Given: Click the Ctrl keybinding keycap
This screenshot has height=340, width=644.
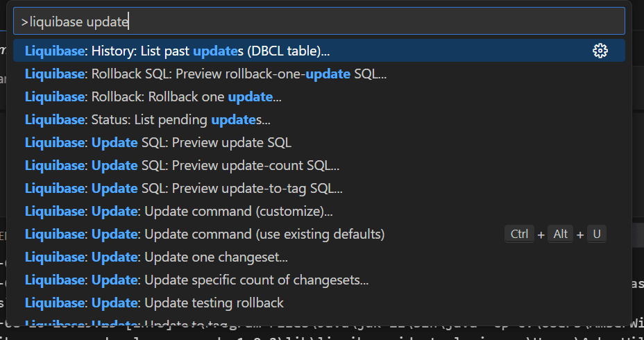Looking at the screenshot, I should click(520, 235).
